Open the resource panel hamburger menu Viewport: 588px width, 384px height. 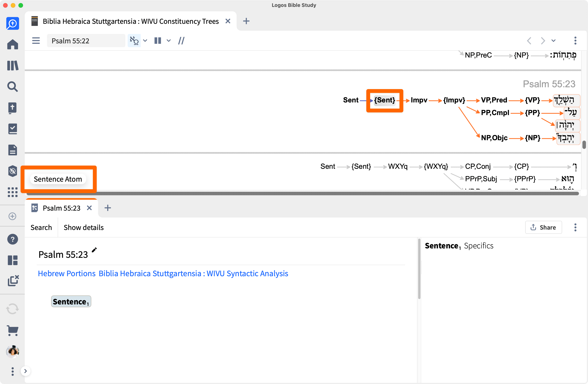pos(36,40)
